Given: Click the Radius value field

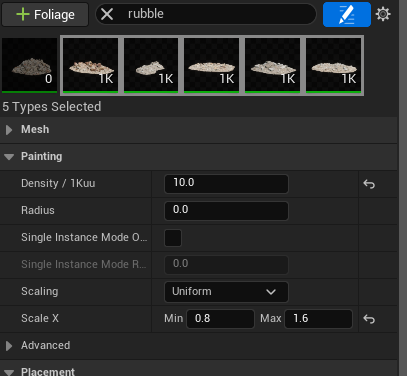Looking at the screenshot, I should [x=226, y=211].
